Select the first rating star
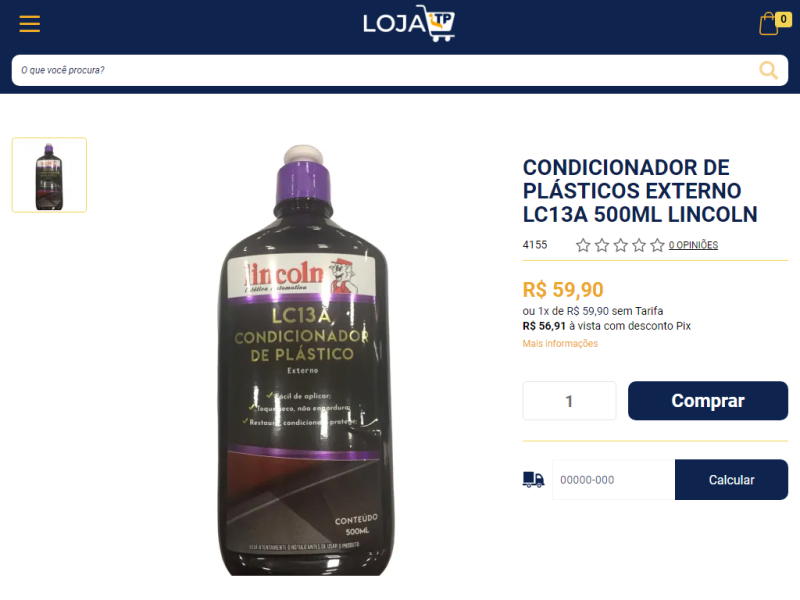 click(x=583, y=245)
